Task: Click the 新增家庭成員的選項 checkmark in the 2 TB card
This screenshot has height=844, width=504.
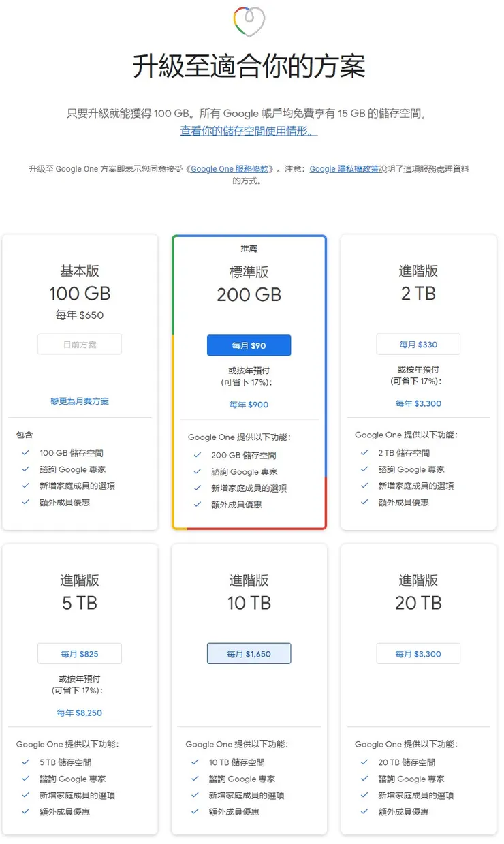Action: pos(364,486)
